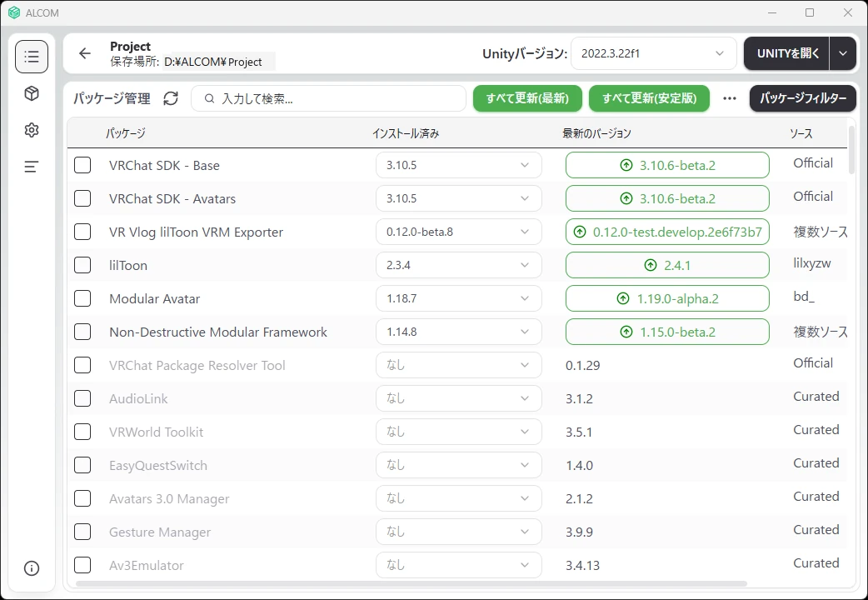This screenshot has height=600, width=868.
Task: Upgrade Modular Avatar to 1.19.0-alpha.2
Action: pos(667,298)
